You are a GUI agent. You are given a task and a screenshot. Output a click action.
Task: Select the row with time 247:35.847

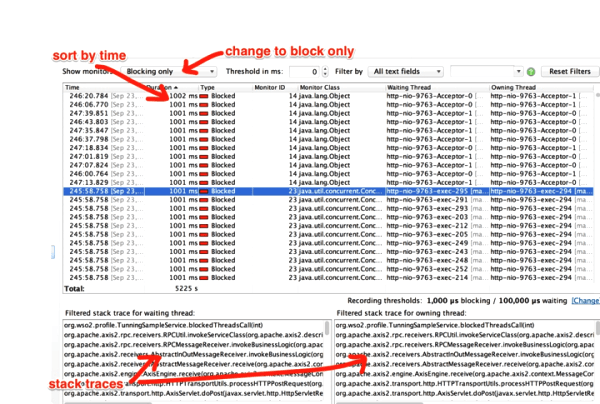pos(328,130)
